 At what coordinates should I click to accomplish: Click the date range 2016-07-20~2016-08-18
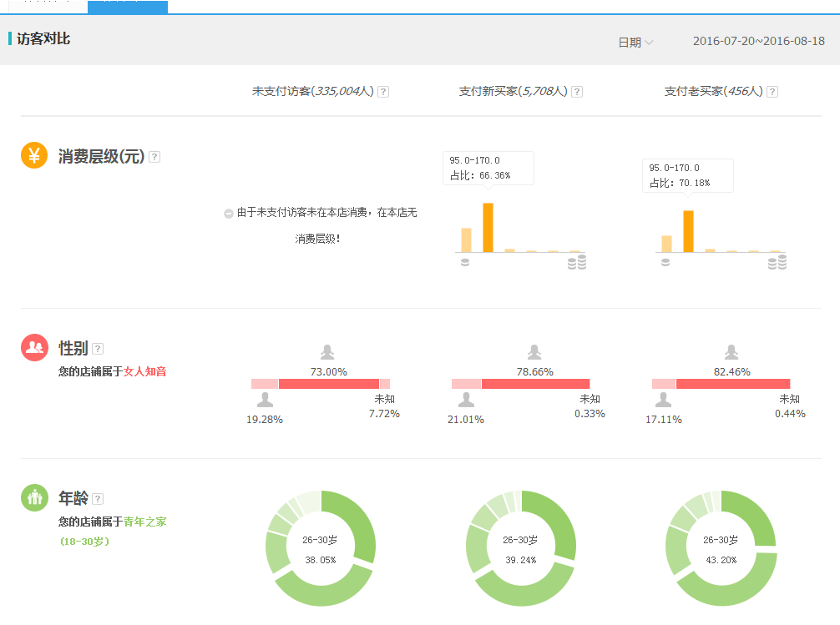(x=758, y=41)
